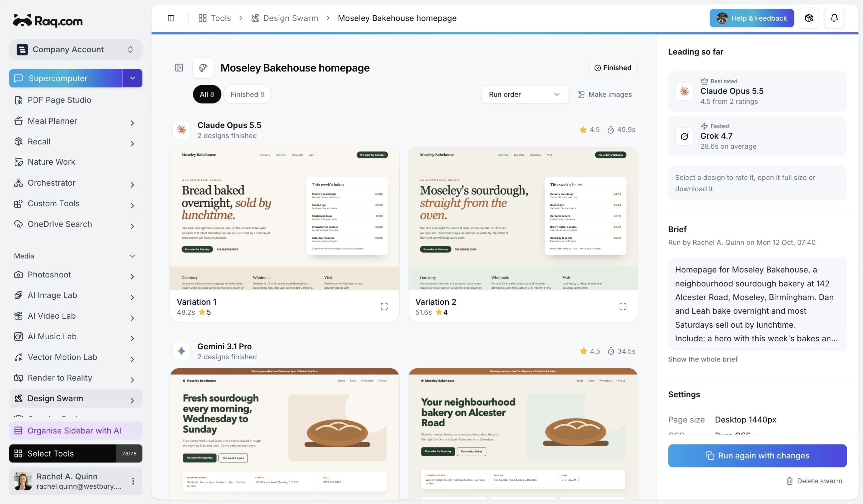Click Run again with changes
863x504 pixels.
tap(757, 455)
